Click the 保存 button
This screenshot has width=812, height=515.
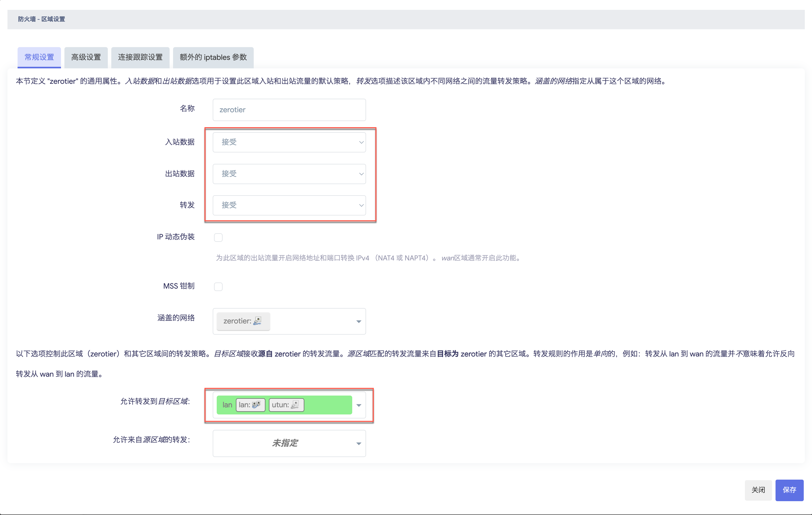[x=789, y=490]
